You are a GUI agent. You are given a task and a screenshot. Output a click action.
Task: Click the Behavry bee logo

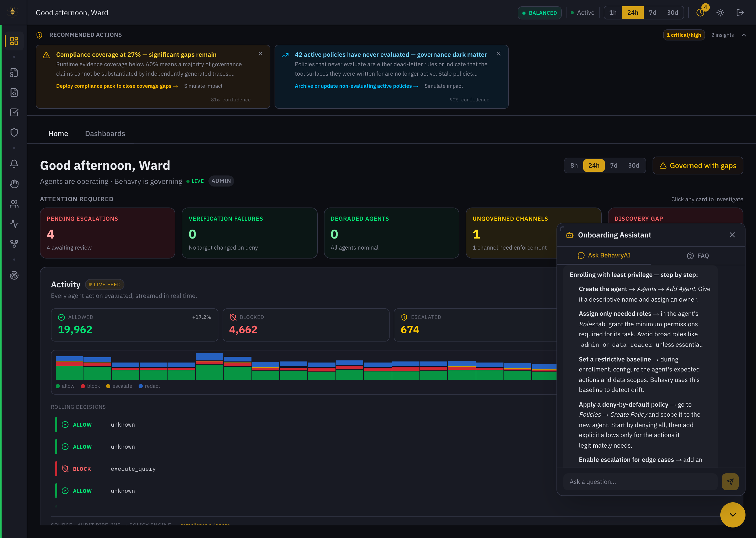pyautogui.click(x=13, y=12)
